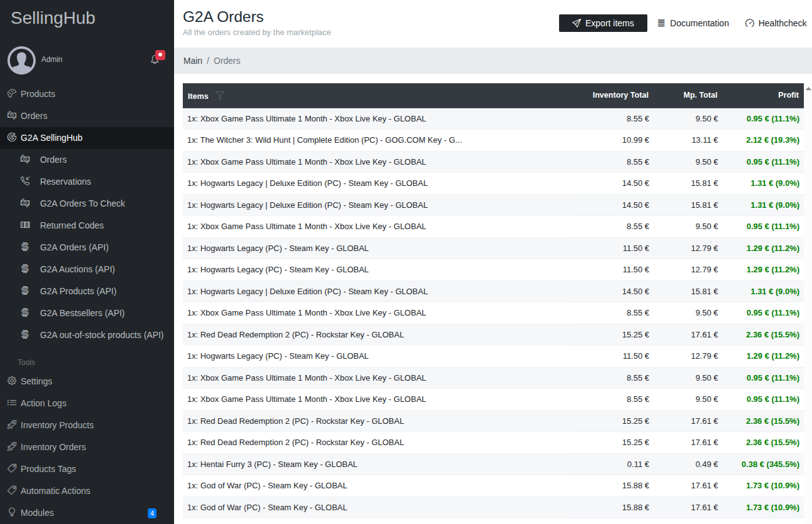Click the Action Logs list icon

(11, 403)
